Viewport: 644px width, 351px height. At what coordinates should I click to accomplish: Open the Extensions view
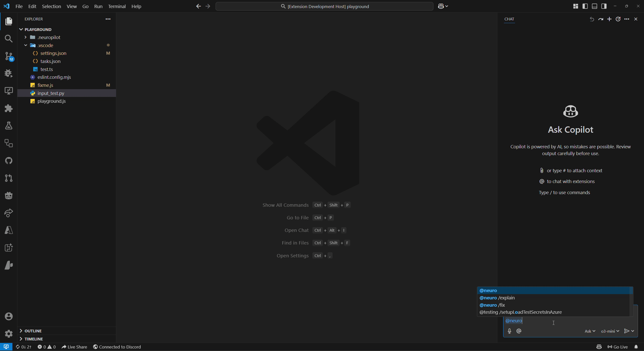(9, 108)
